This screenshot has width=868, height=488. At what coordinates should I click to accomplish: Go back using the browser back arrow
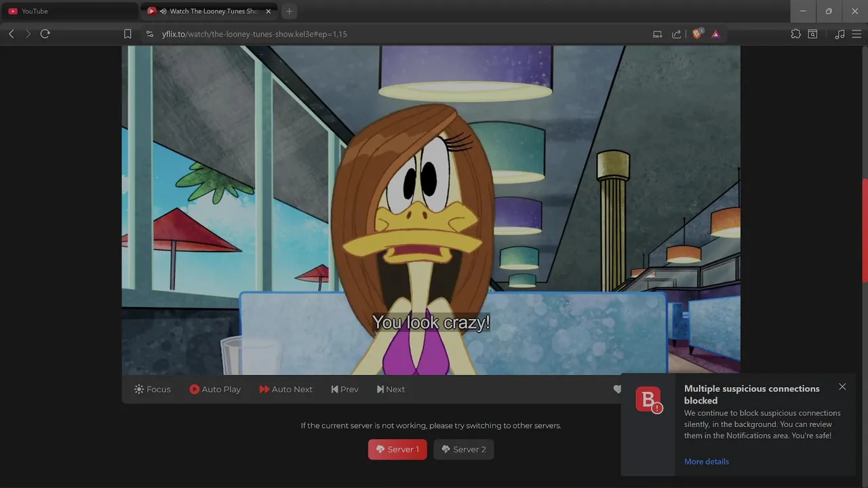[x=11, y=34]
